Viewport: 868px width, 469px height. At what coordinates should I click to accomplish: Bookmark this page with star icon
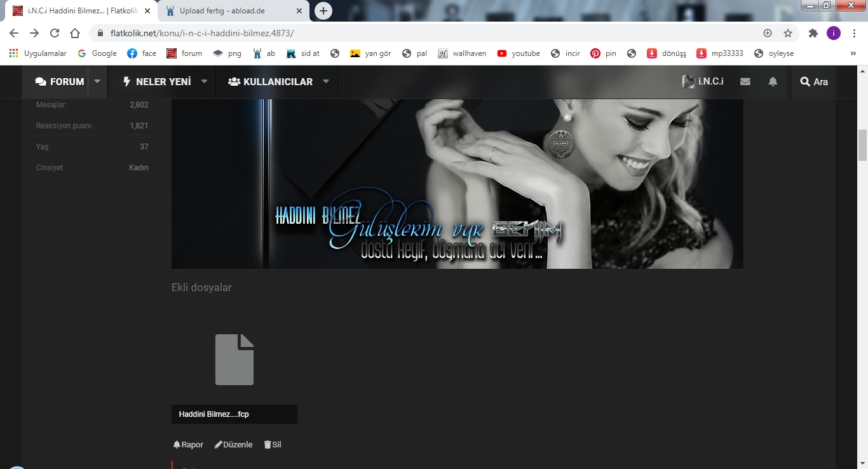click(788, 33)
